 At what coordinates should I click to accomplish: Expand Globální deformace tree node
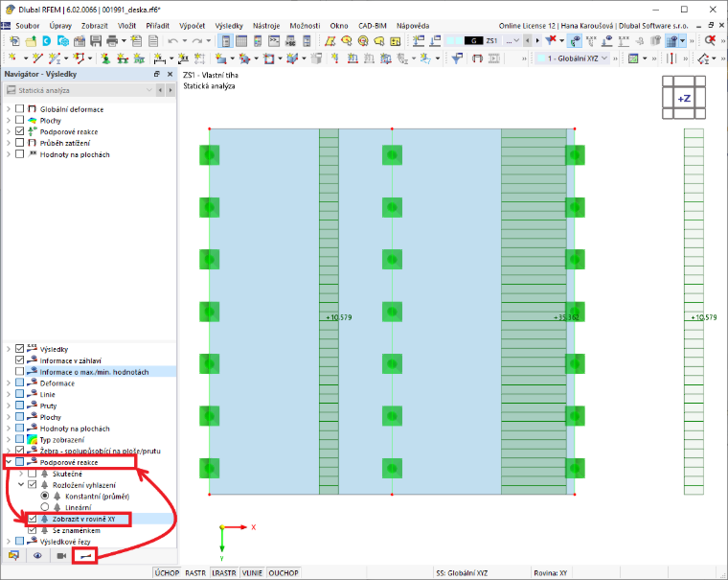click(9, 108)
